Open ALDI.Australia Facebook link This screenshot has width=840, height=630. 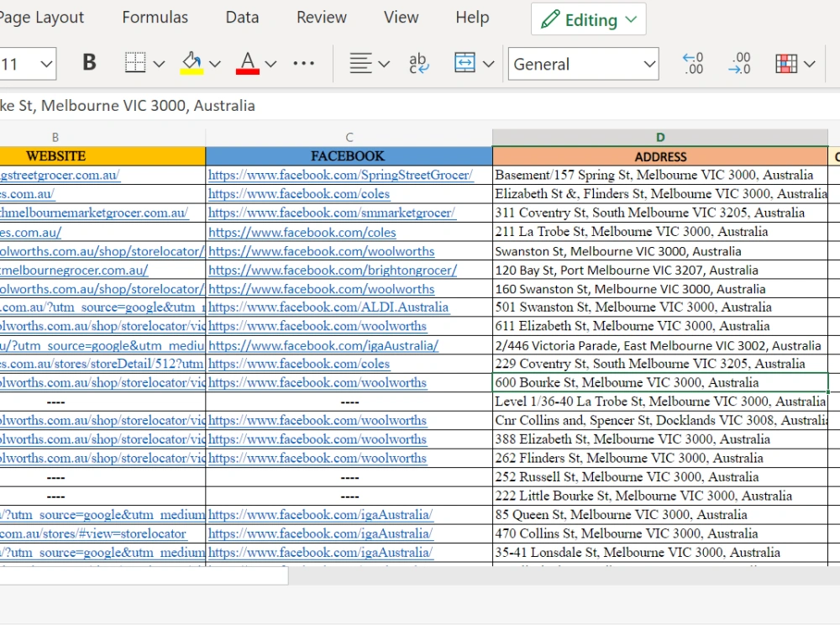coord(328,307)
